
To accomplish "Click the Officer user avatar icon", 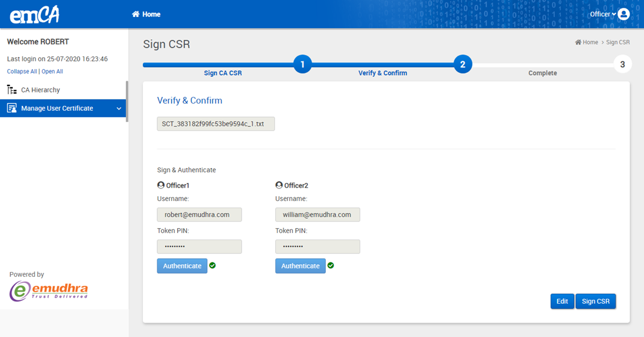I will coord(624,14).
